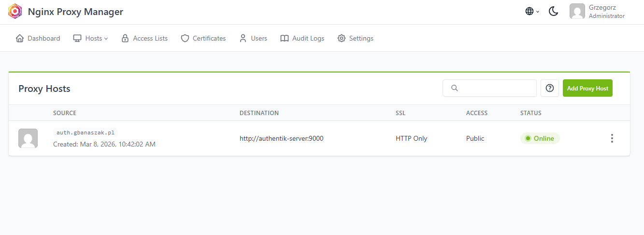Open the Users tab
This screenshot has height=235, width=644.
[253, 38]
